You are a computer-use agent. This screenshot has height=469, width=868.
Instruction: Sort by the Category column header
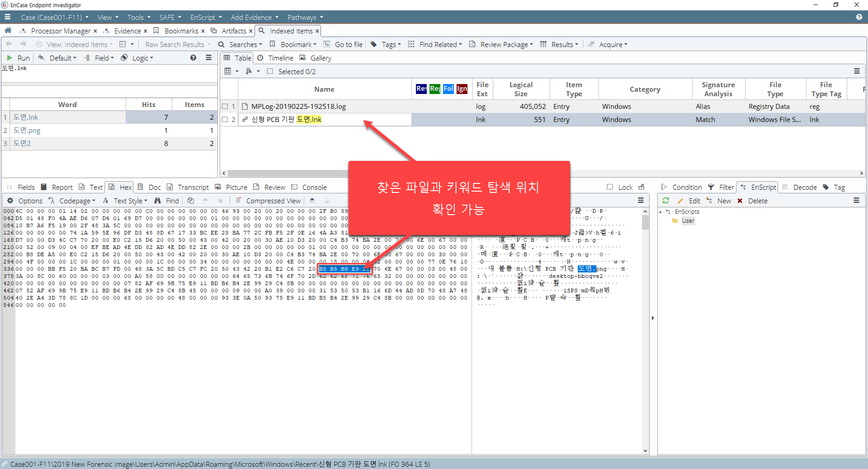pyautogui.click(x=645, y=89)
